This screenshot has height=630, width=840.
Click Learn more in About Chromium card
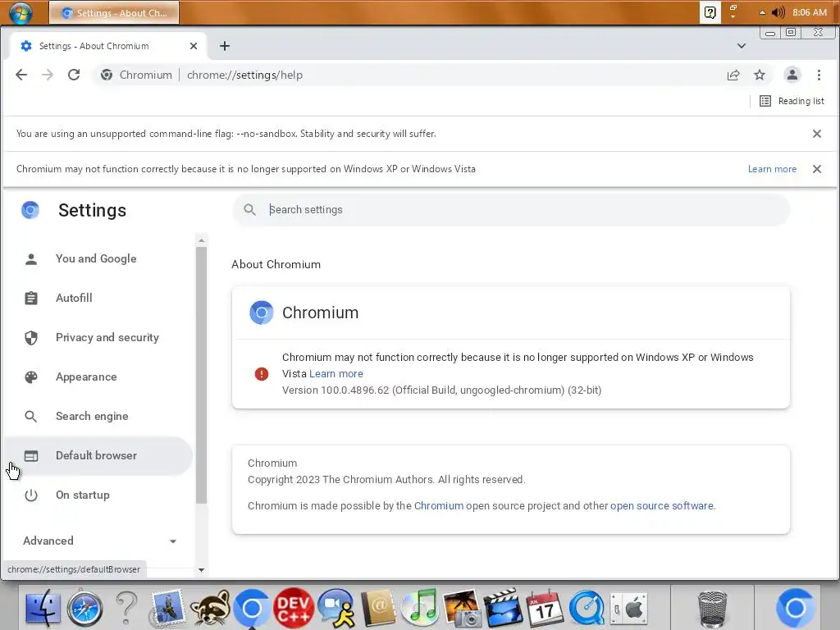[x=336, y=374]
